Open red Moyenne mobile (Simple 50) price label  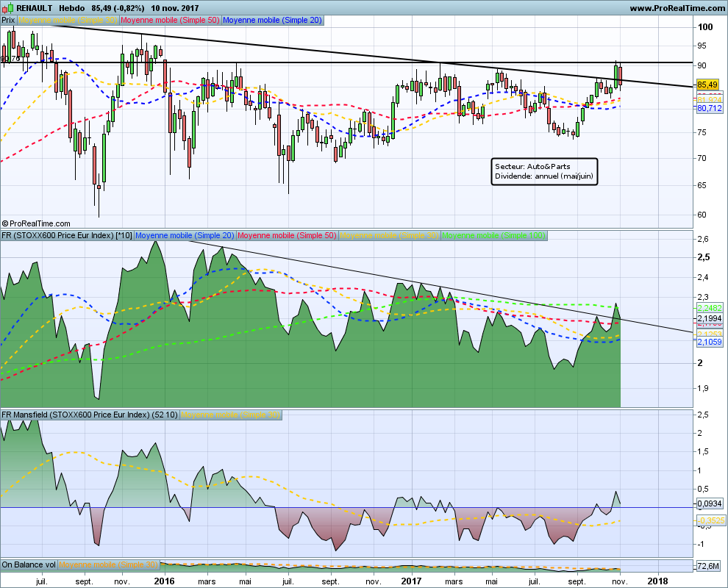tap(171, 21)
